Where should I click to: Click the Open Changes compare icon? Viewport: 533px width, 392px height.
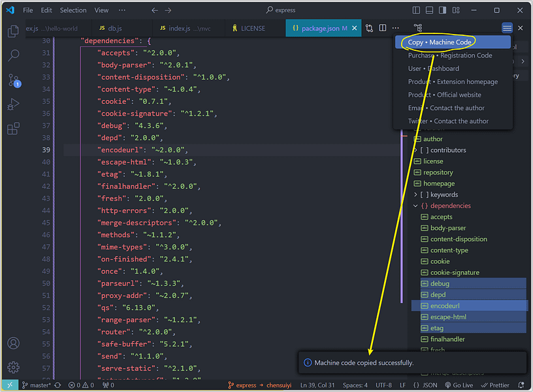[370, 28]
